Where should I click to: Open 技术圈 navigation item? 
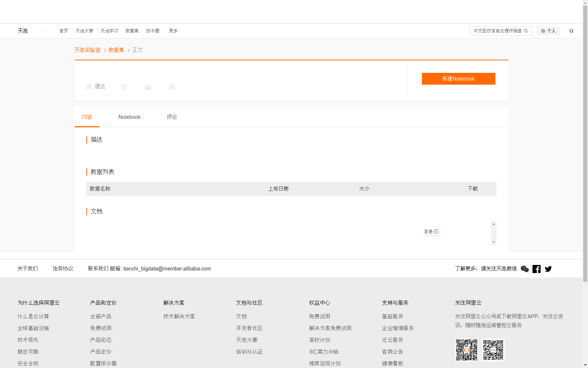click(x=153, y=31)
